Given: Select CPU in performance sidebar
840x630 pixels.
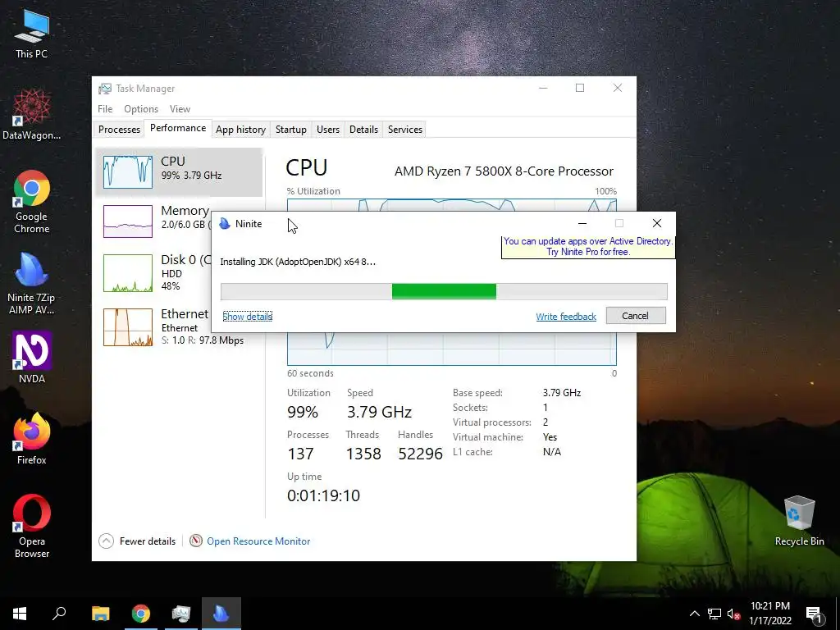Looking at the screenshot, I should [x=179, y=172].
